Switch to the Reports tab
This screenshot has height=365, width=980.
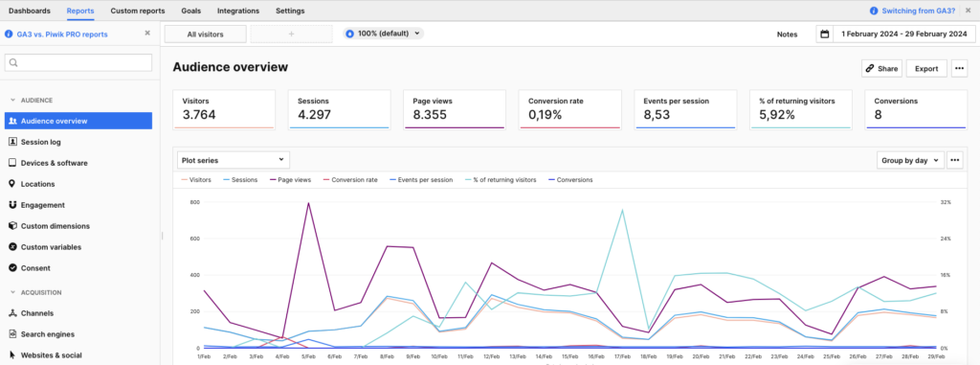80,11
